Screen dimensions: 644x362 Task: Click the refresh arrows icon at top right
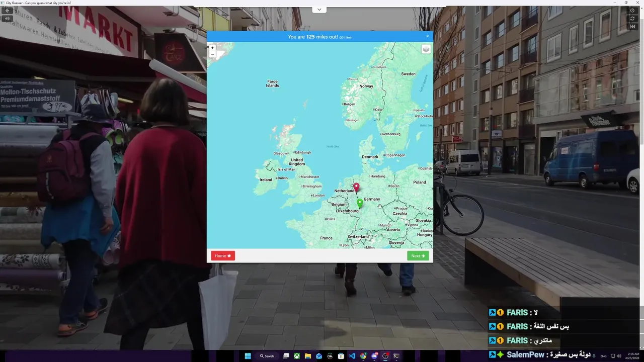point(632,19)
